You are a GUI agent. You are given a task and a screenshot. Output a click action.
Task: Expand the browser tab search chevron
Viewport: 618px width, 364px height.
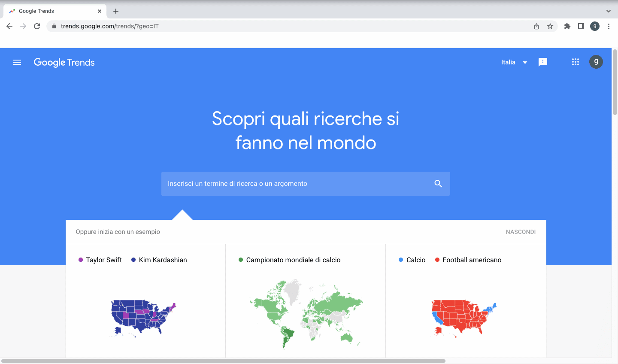point(609,11)
